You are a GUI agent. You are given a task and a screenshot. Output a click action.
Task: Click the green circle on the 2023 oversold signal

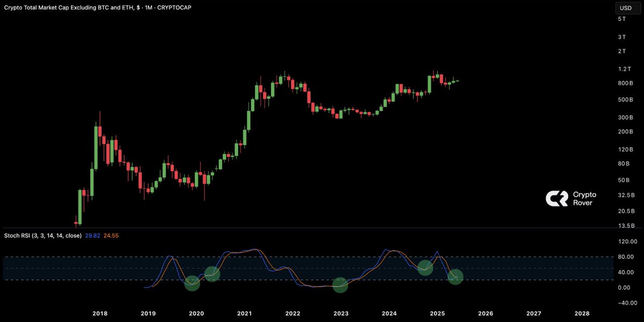pyautogui.click(x=340, y=286)
